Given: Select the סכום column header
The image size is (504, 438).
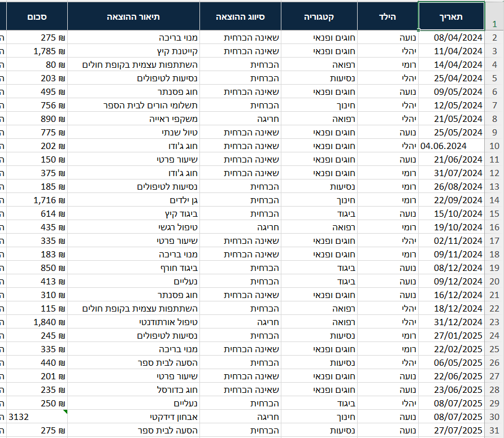Looking at the screenshot, I should coord(37,16).
